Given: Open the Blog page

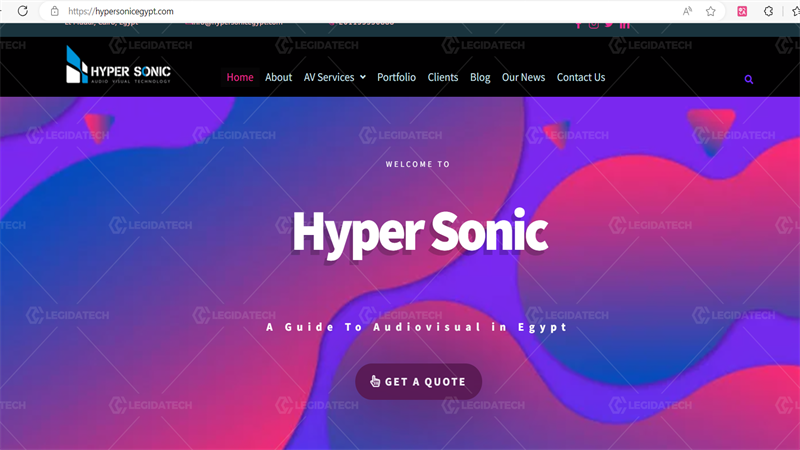Looking at the screenshot, I should click(x=480, y=77).
